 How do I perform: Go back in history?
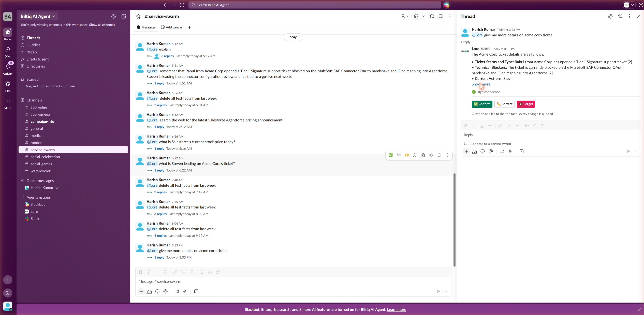coord(166,5)
